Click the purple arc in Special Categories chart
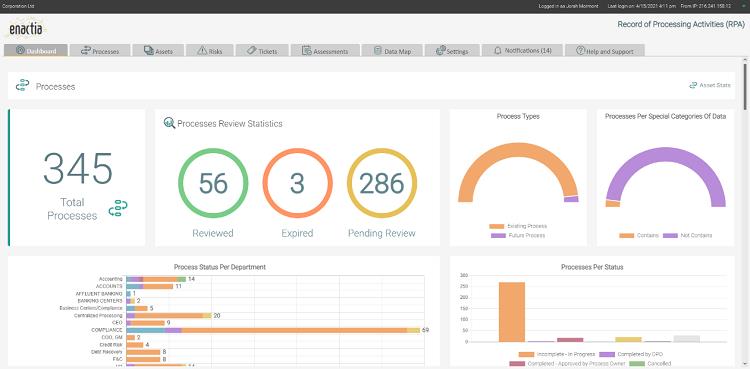 click(x=666, y=154)
